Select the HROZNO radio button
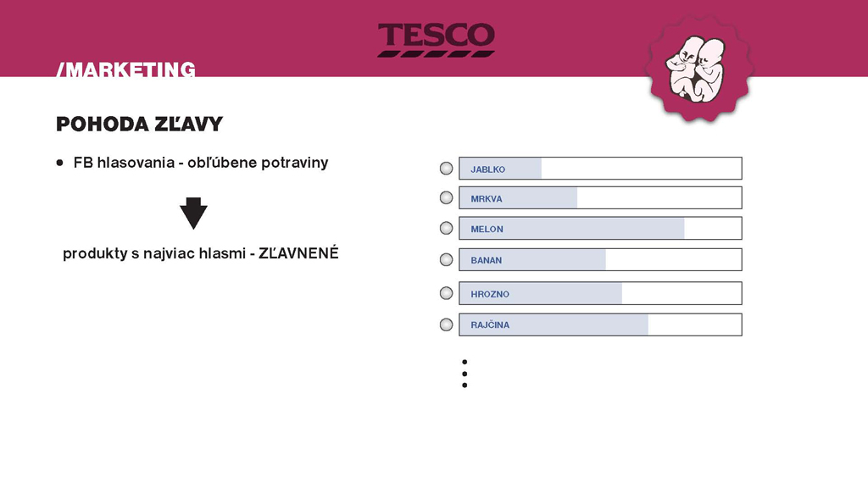Screen dimensions: 868x488 [446, 293]
